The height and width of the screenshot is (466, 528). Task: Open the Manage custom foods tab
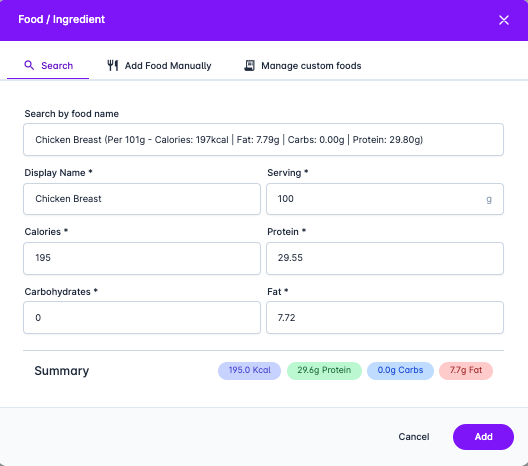click(x=302, y=65)
